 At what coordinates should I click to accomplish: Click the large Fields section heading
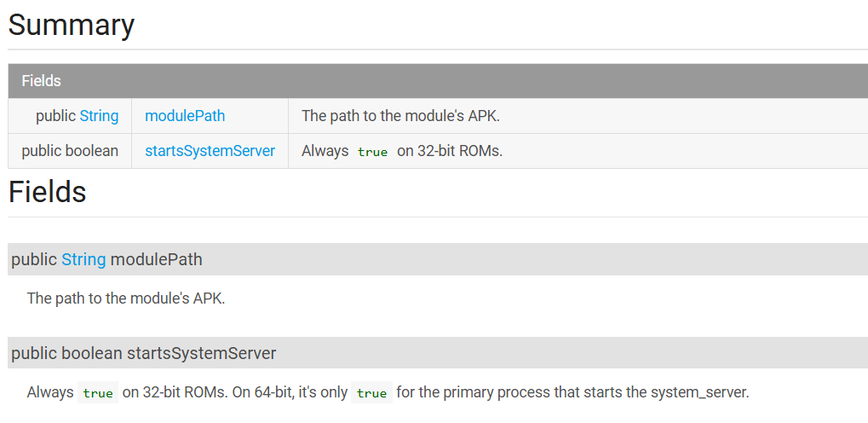(x=47, y=193)
